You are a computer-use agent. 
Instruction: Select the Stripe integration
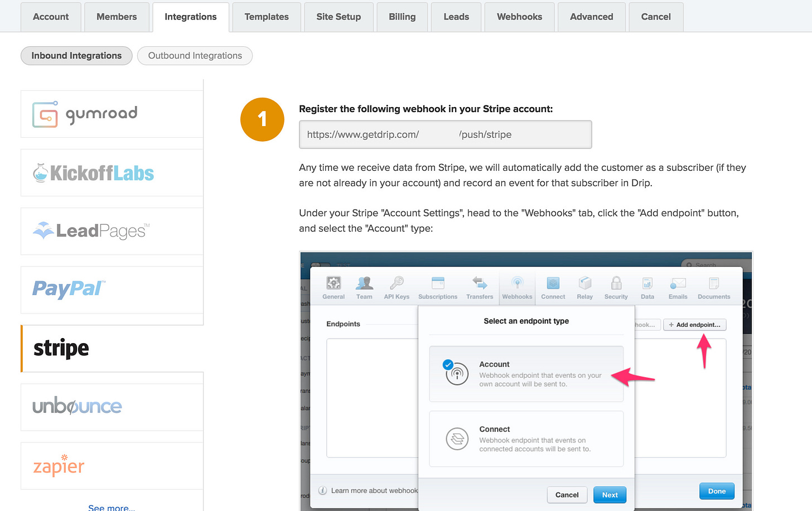(112, 348)
